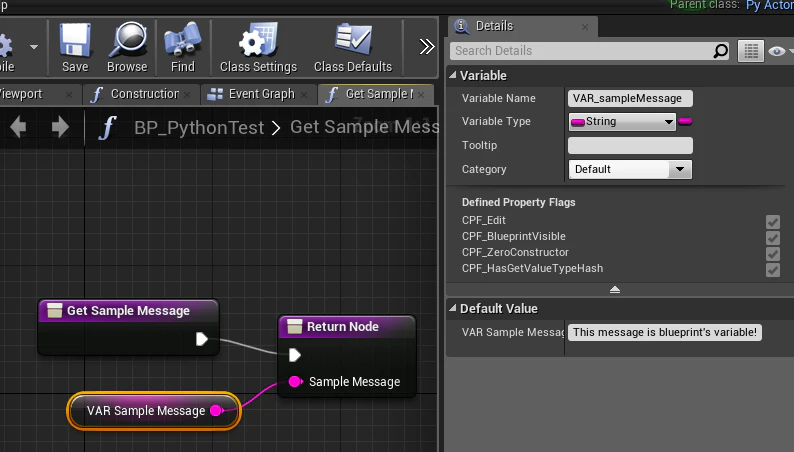Click the Tooltip text field

pyautogui.click(x=630, y=145)
